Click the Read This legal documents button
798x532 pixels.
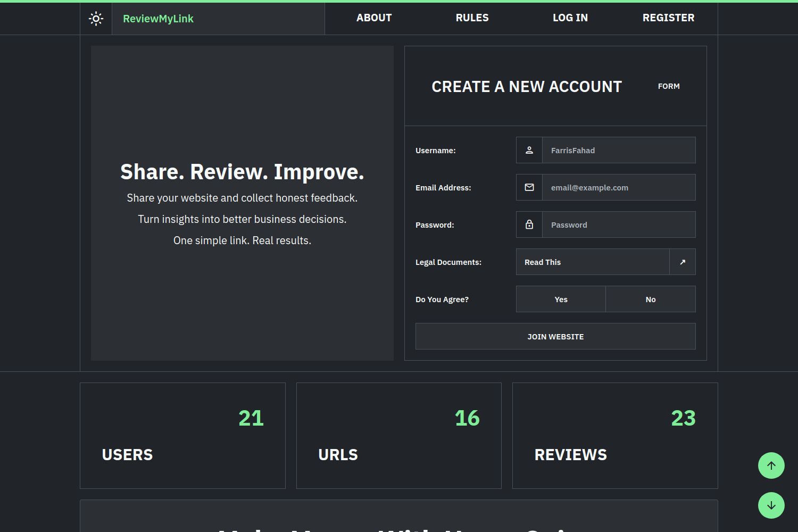tap(593, 262)
